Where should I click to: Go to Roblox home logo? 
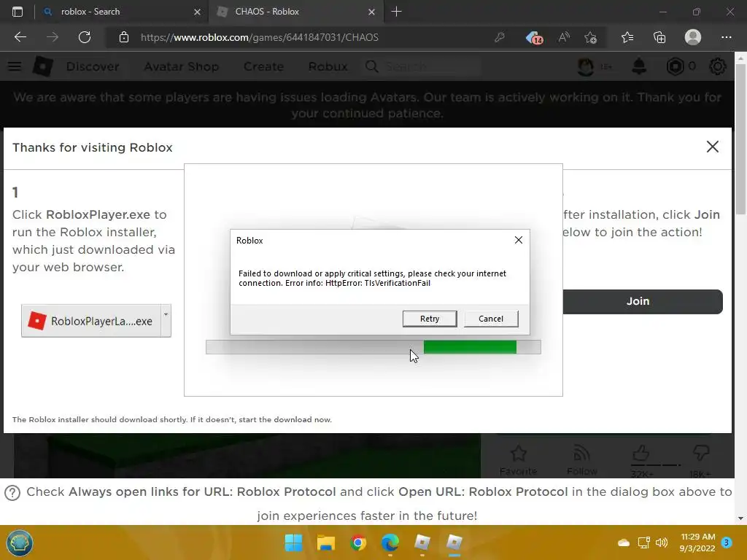(x=43, y=66)
